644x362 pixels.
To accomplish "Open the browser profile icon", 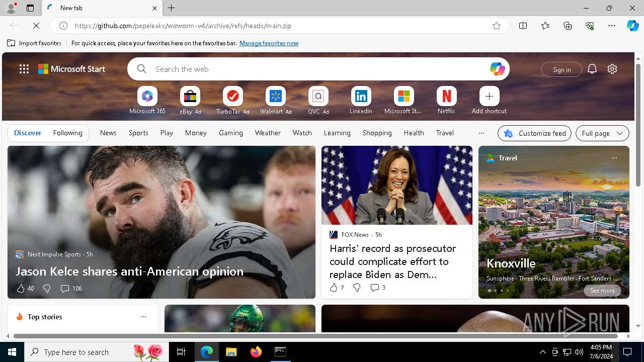I will click(11, 8).
